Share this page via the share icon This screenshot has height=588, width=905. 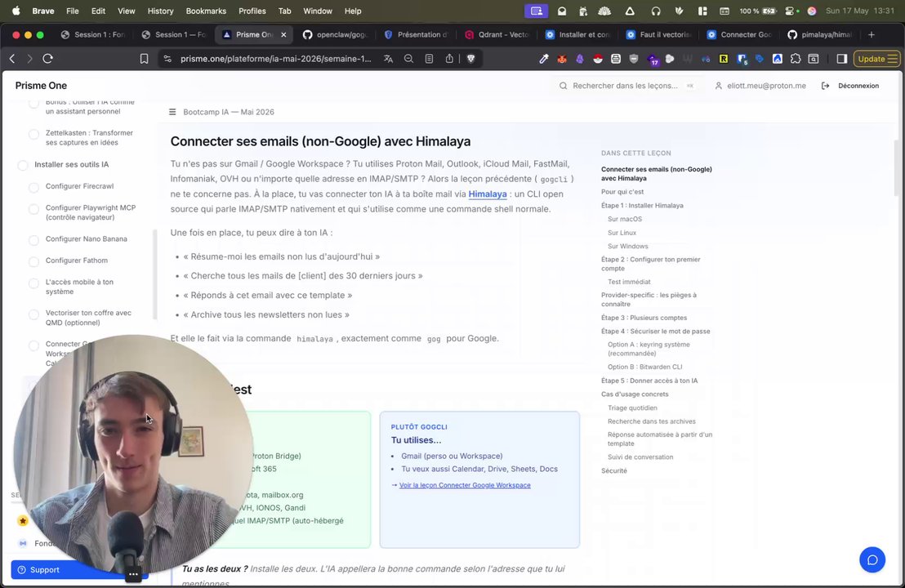click(449, 59)
